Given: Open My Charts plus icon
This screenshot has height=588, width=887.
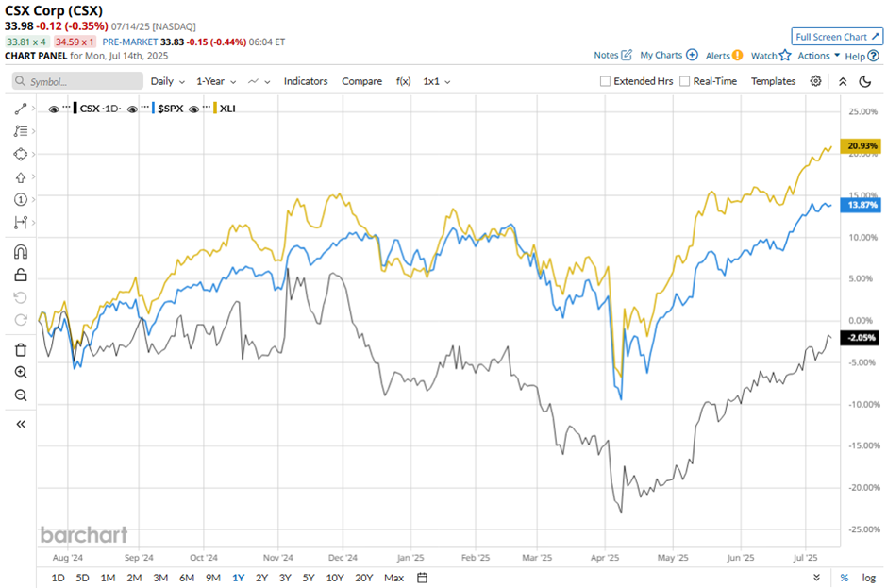Looking at the screenshot, I should [692, 55].
